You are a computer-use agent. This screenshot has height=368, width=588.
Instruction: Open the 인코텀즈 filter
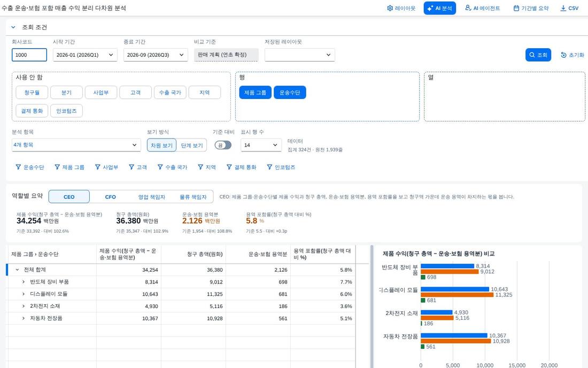point(281,167)
